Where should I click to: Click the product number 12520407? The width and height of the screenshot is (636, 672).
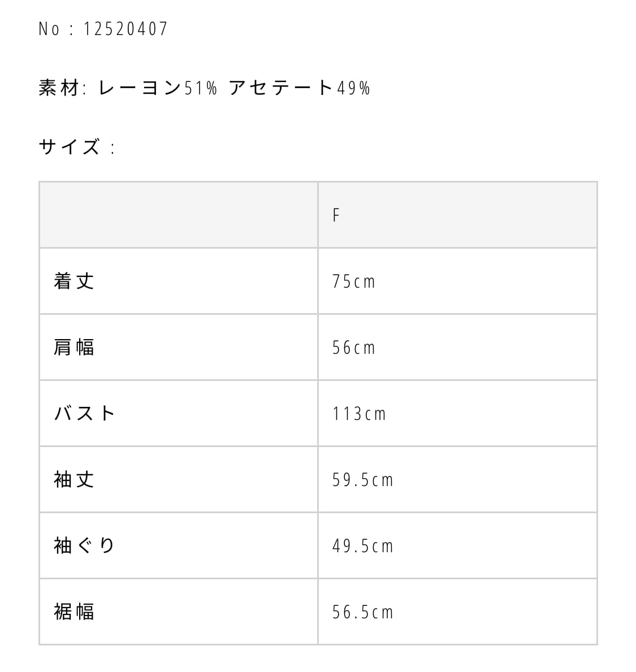point(126,29)
